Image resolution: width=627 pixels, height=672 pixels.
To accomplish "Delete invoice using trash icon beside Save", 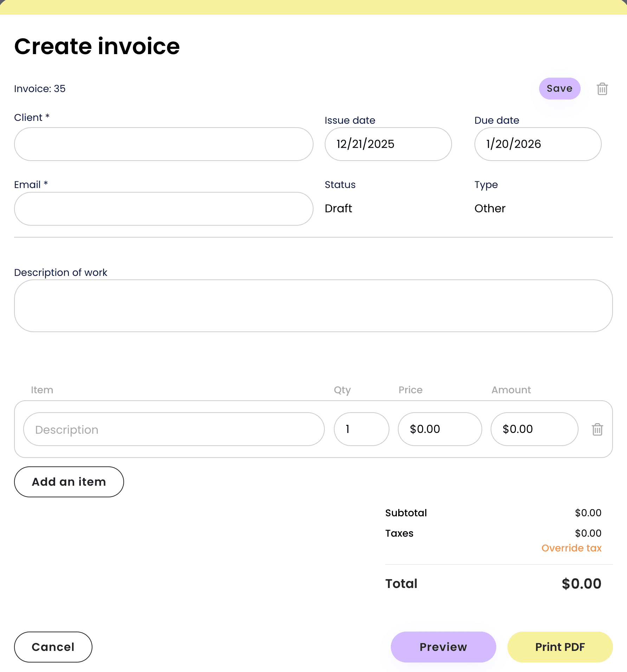I will (602, 89).
